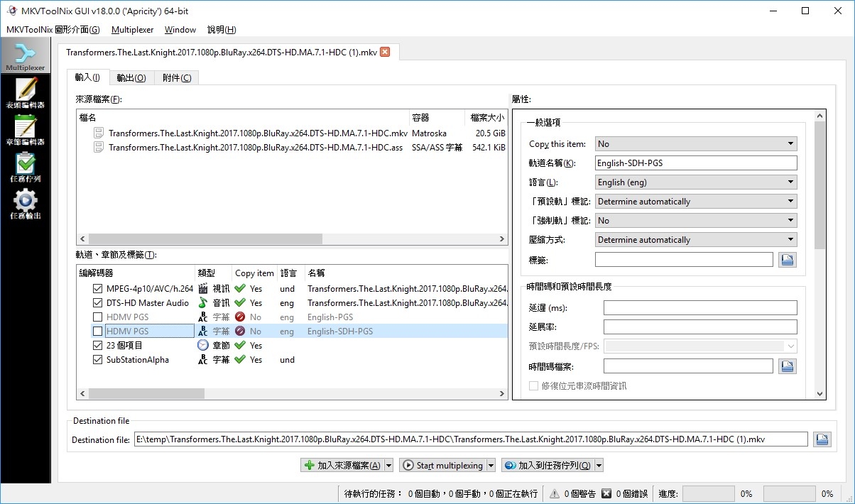The image size is (855, 504).
Task: Click the Destination file path field
Action: click(x=471, y=439)
